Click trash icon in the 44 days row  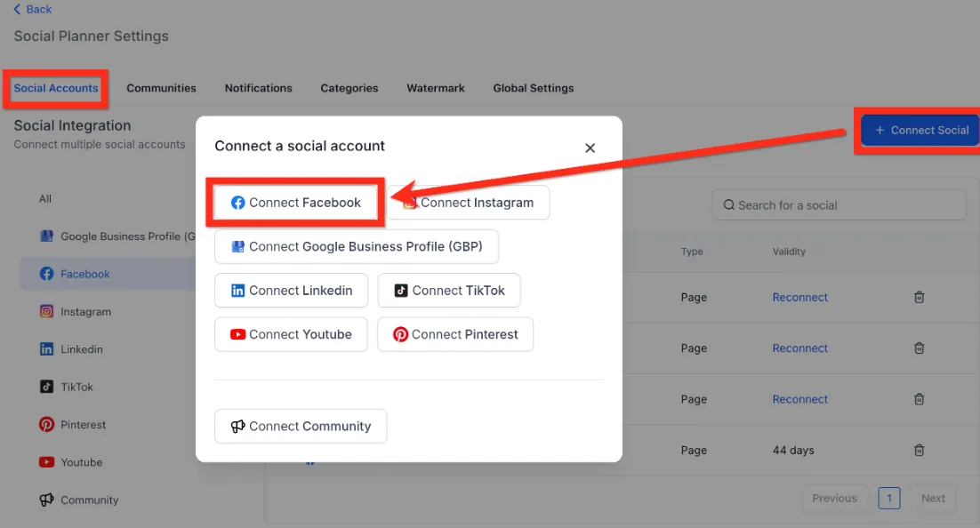(x=919, y=450)
